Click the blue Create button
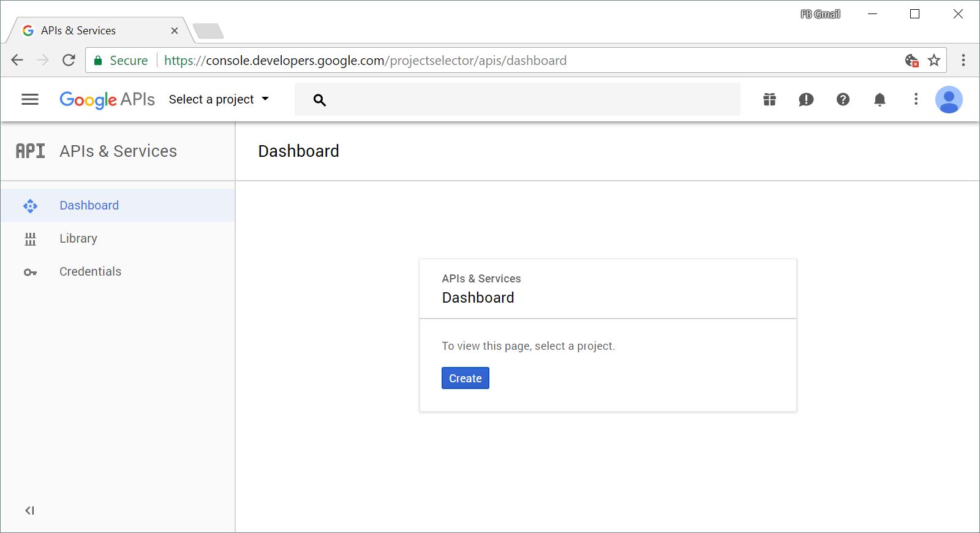The width and height of the screenshot is (980, 533). pos(466,378)
